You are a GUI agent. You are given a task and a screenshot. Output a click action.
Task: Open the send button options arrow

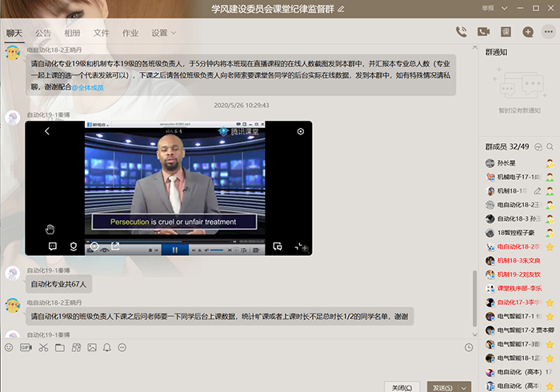point(464,388)
